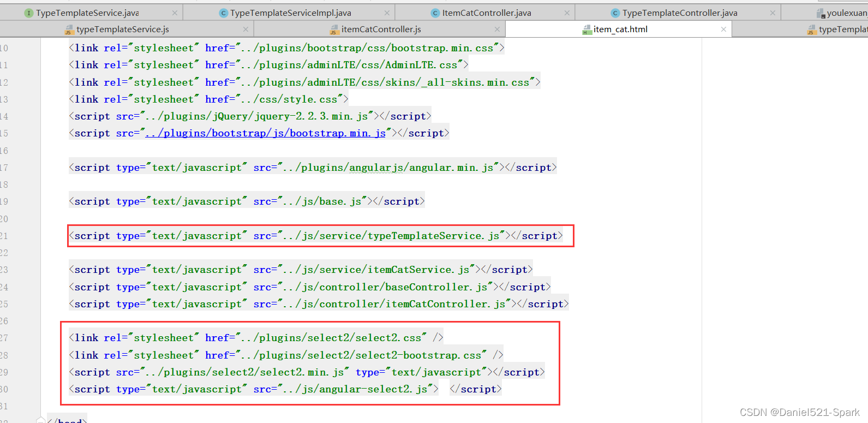
Task: Click the select2.min.js script line
Action: tap(307, 372)
